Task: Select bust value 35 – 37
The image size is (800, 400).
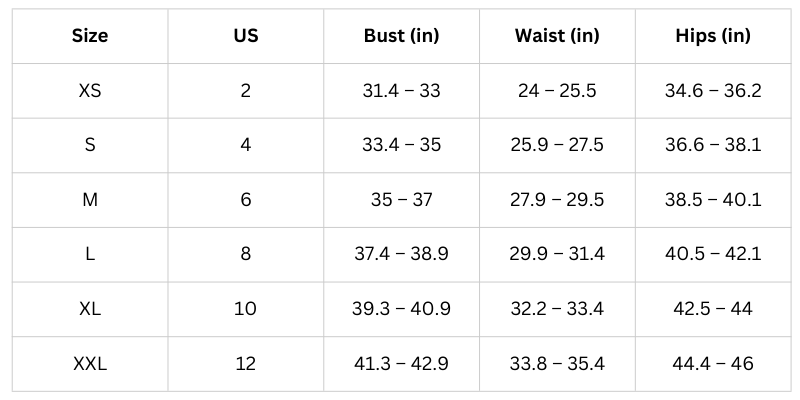Action: (x=401, y=200)
